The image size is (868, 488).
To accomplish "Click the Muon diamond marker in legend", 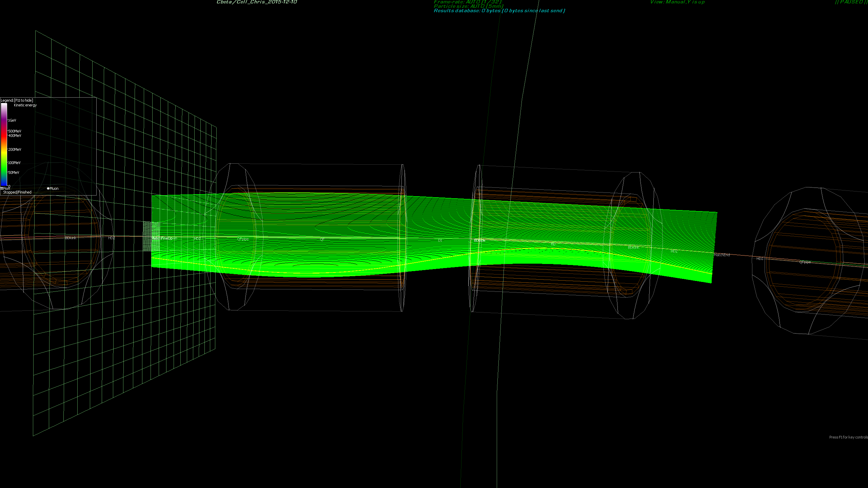I will click(x=48, y=188).
